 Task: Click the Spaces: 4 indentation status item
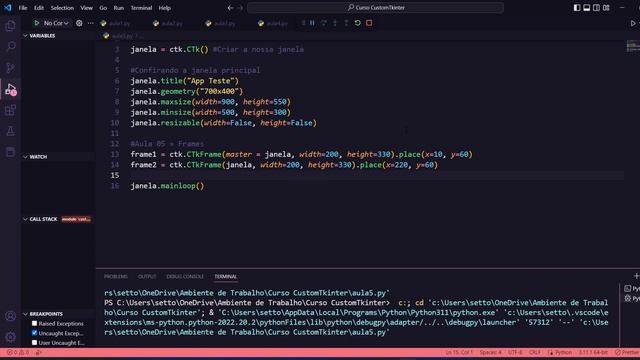point(490,352)
